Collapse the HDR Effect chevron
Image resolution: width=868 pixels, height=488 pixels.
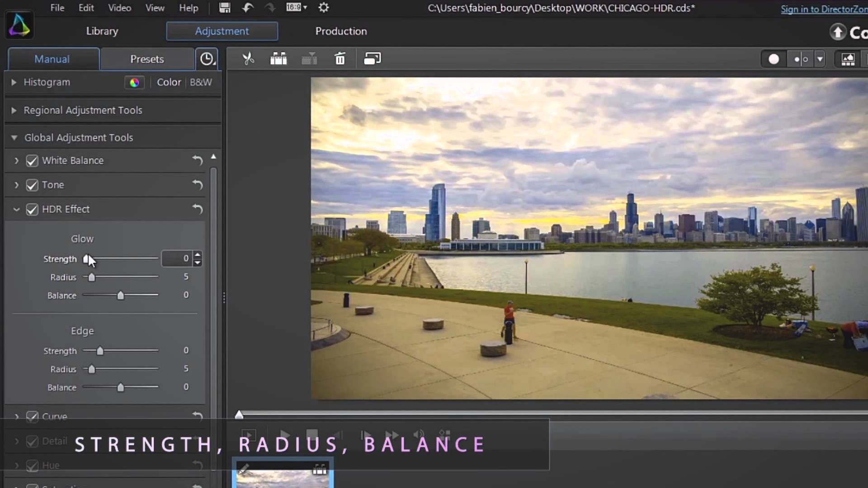16,209
